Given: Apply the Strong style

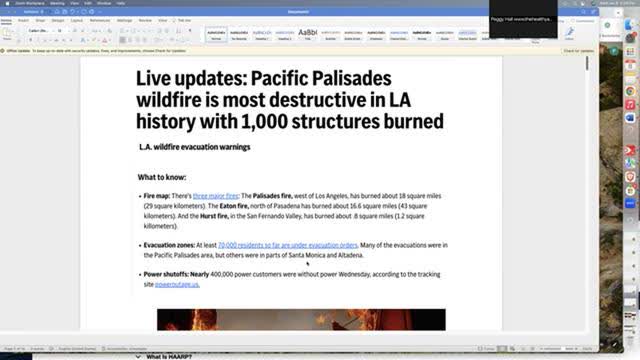Looking at the screenshot, I should coord(422,35).
